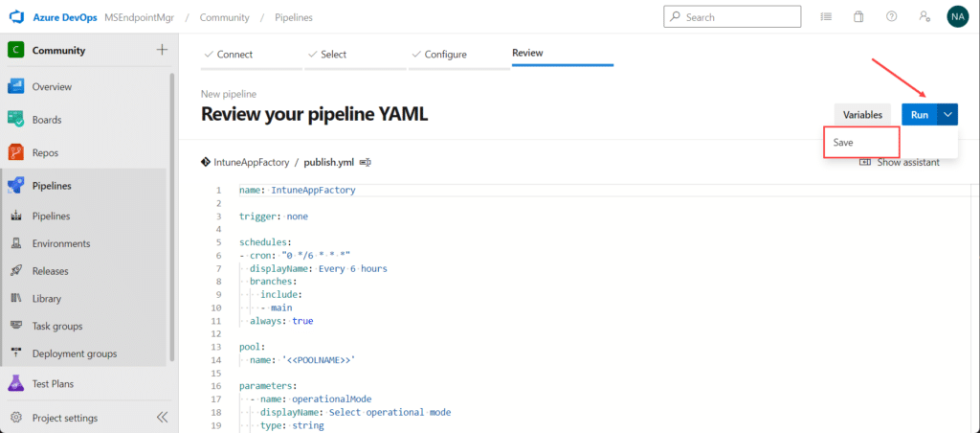Image resolution: width=980 pixels, height=433 pixels.
Task: Click the Azure DevOps logo
Action: (x=15, y=17)
